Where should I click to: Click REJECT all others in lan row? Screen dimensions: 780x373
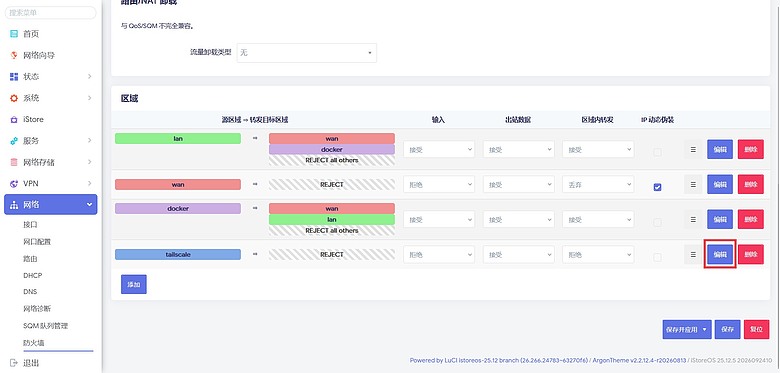(332, 161)
